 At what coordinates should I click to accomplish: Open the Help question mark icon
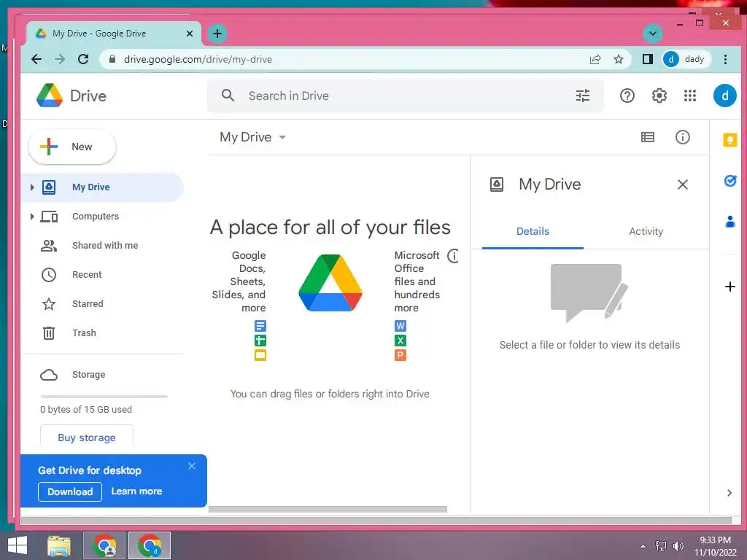coord(627,96)
